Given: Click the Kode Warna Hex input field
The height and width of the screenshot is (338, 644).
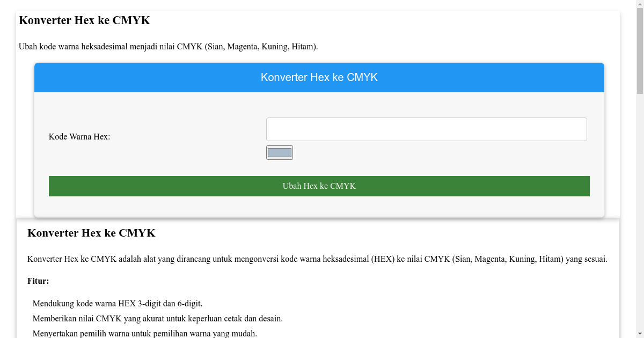Looking at the screenshot, I should tap(427, 129).
